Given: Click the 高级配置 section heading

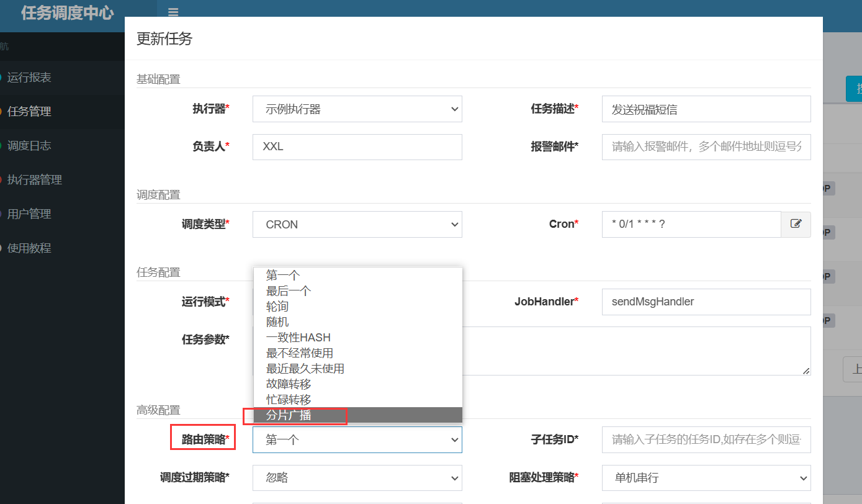Looking at the screenshot, I should point(158,410).
